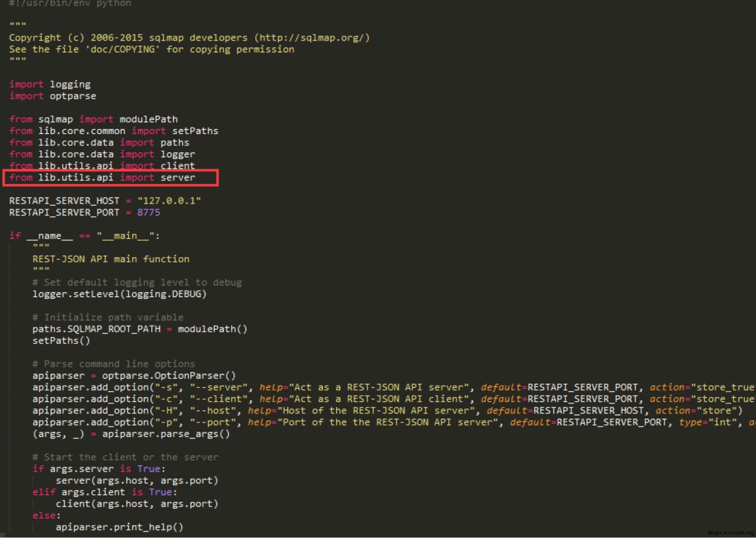Click the highlighted 'import server' line

click(102, 177)
